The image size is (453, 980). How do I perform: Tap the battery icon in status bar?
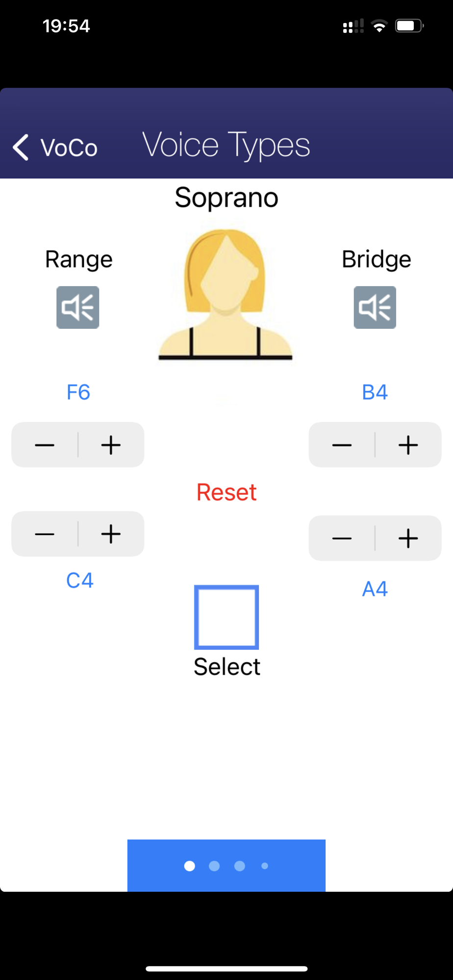point(410,25)
